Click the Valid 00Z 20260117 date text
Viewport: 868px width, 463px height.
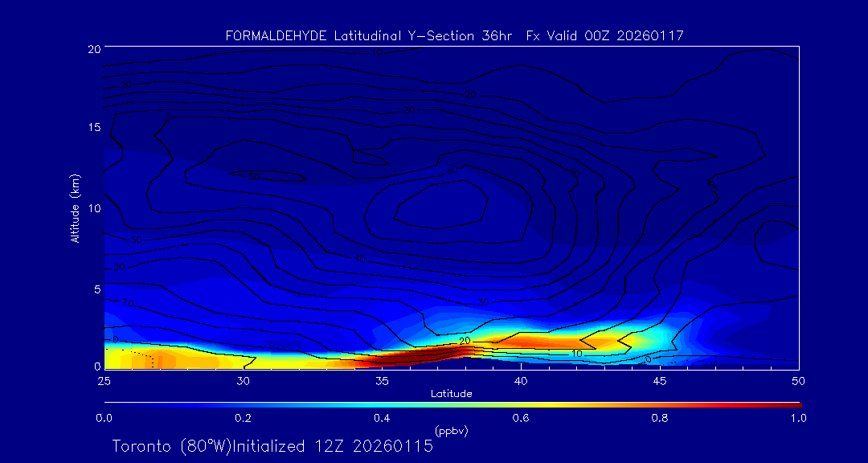tap(616, 35)
